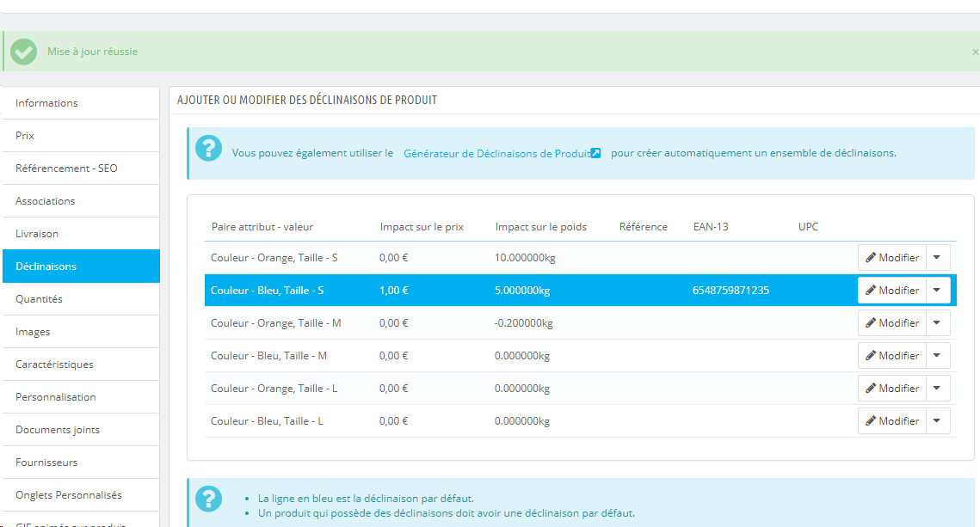Click the 'Impact sur le poids' column header

click(x=541, y=227)
